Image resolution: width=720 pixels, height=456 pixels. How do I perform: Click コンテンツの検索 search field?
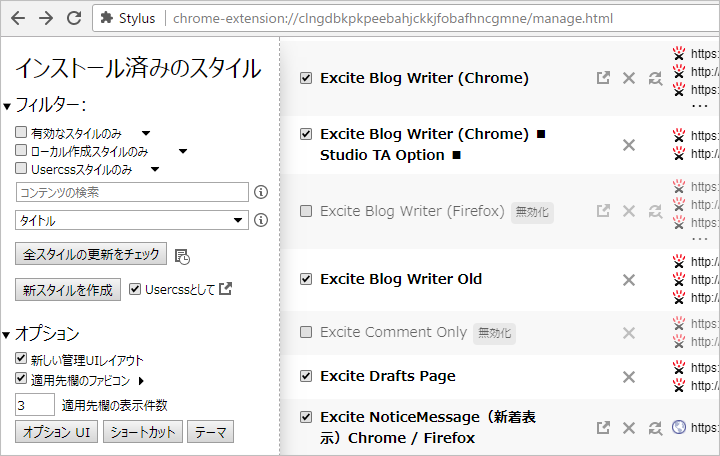pyautogui.click(x=132, y=192)
